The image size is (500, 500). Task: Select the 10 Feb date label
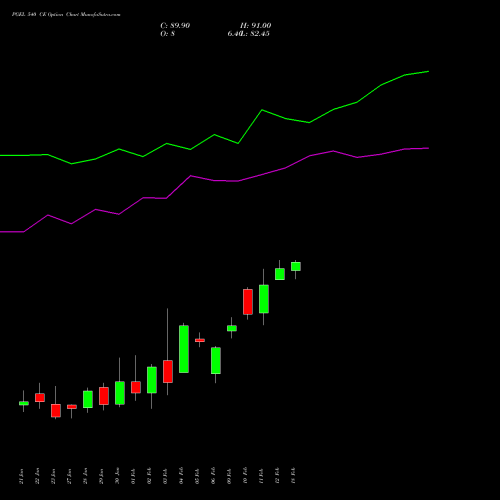tap(246, 476)
